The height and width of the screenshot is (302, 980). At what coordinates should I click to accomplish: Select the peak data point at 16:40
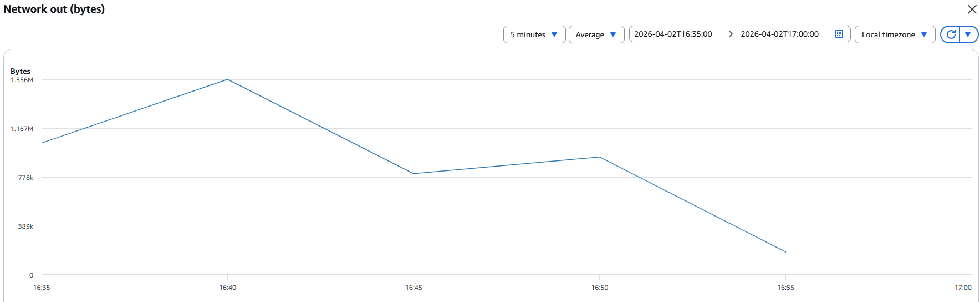pos(228,80)
